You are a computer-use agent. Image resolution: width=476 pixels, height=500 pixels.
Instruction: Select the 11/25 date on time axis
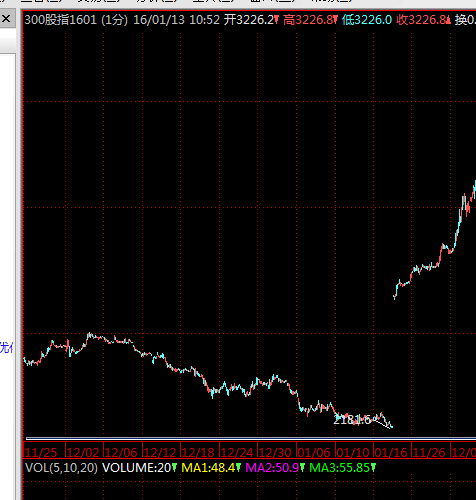click(x=41, y=452)
